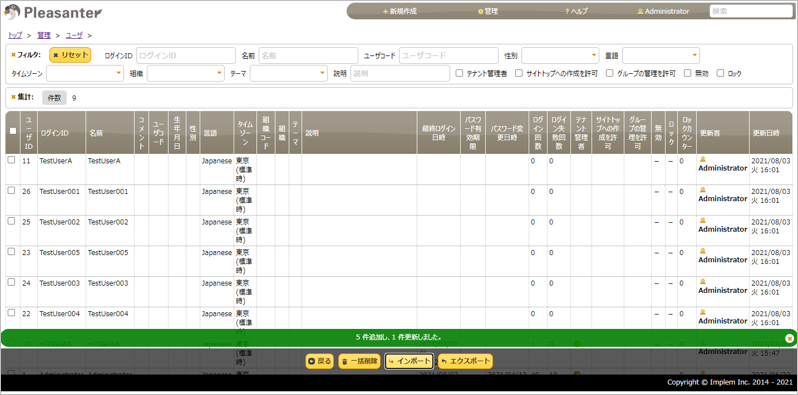Viewport: 798px width, 395px height.
Task: Select the TestUser001 row checkbox
Action: click(x=11, y=190)
